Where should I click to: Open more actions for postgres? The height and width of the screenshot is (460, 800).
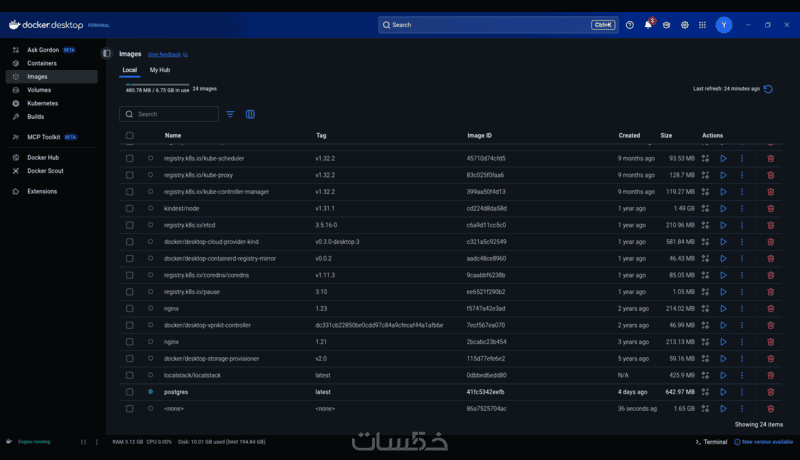coord(742,392)
